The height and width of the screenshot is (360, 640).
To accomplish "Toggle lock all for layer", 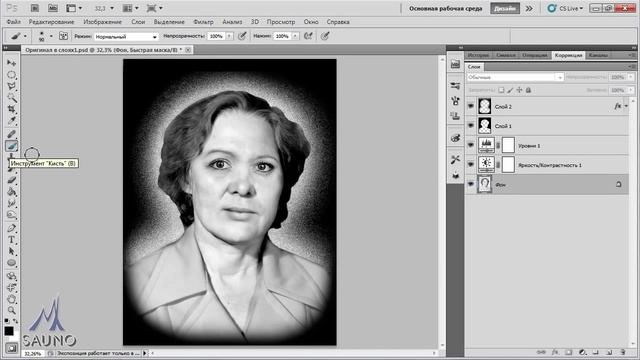I will point(528,90).
